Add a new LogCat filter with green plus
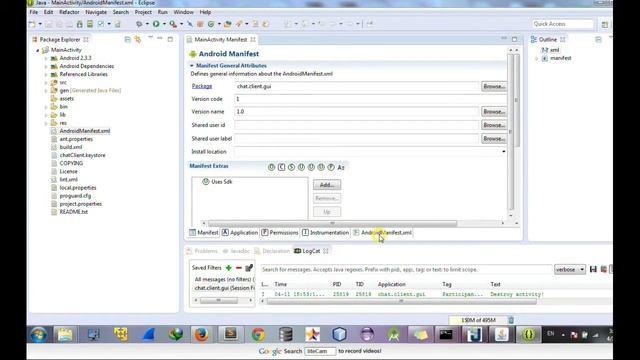This screenshot has height=360, width=640. tap(229, 268)
